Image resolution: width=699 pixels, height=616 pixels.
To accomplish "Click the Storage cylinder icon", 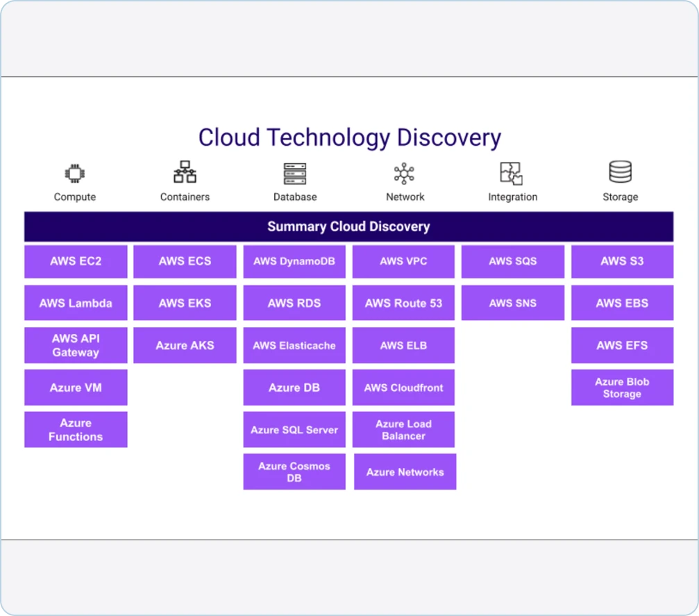I will click(x=621, y=172).
